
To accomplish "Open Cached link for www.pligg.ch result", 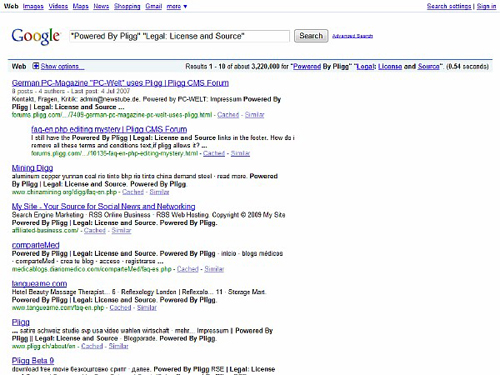I will coord(92,346).
